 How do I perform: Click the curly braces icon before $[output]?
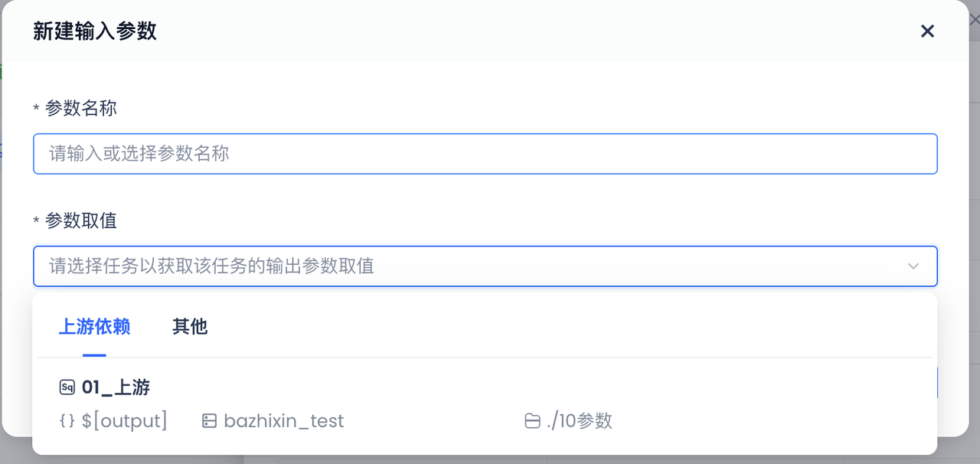point(67,420)
